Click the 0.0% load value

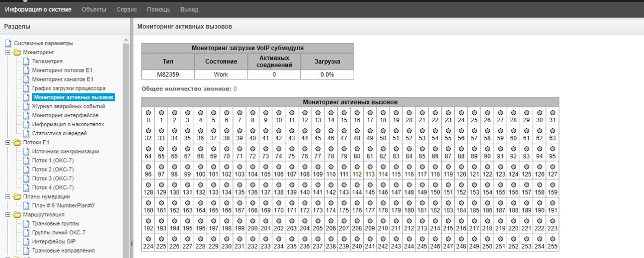pos(327,74)
